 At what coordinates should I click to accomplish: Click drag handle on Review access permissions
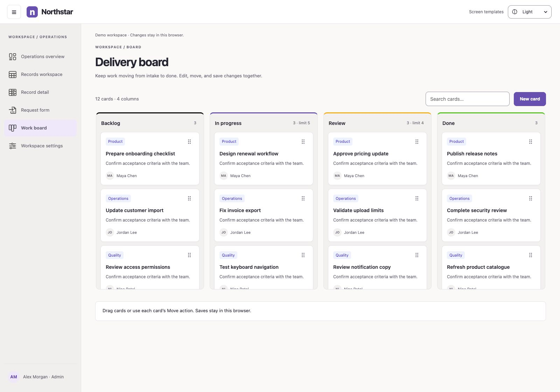click(x=189, y=255)
